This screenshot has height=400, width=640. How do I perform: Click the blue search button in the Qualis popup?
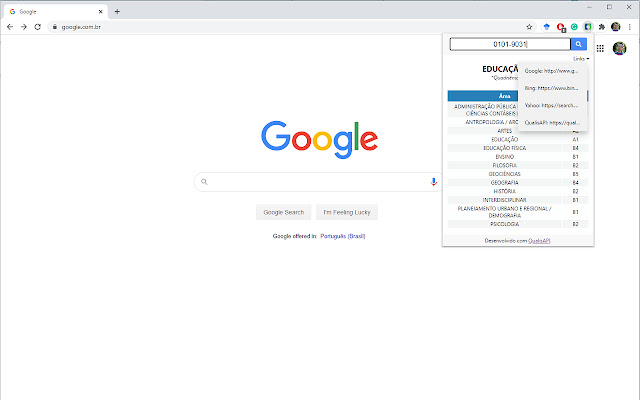(x=578, y=44)
